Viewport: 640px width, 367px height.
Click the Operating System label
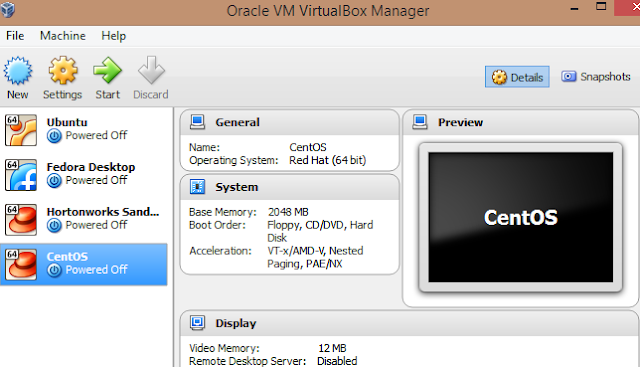[233, 160]
